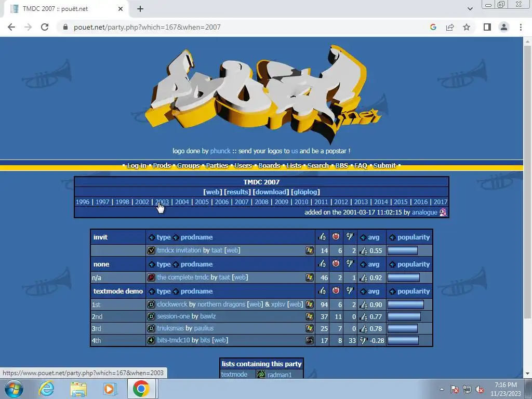
Task: Bookmark this page with the star icon
Action: pos(467,27)
